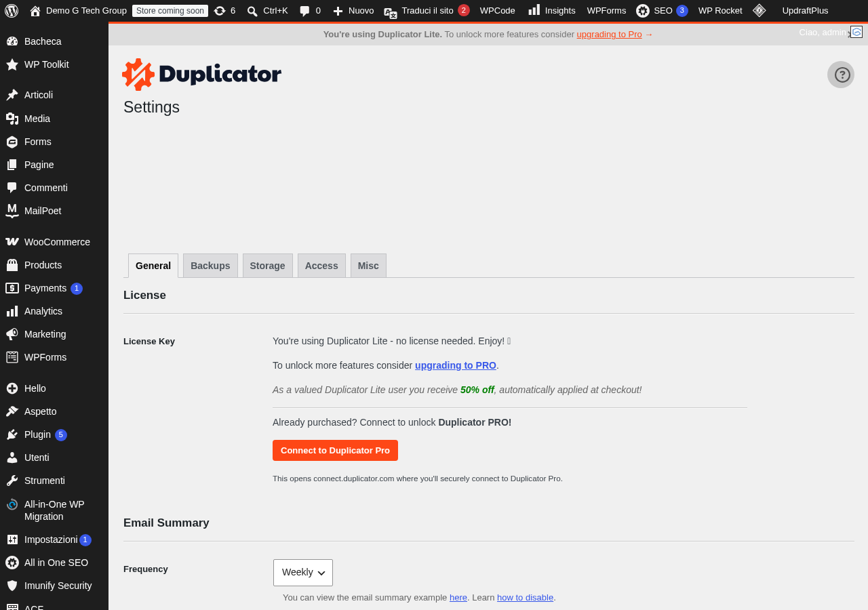Click the translate icon for Traduci il sito
This screenshot has height=610, width=868.
pyautogui.click(x=391, y=12)
